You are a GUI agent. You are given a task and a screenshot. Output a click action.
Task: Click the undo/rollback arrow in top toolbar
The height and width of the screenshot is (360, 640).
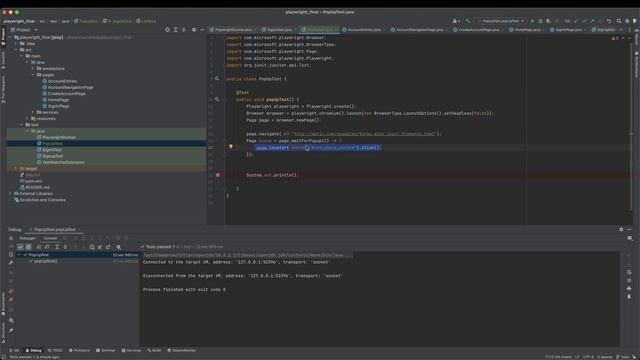(x=609, y=21)
